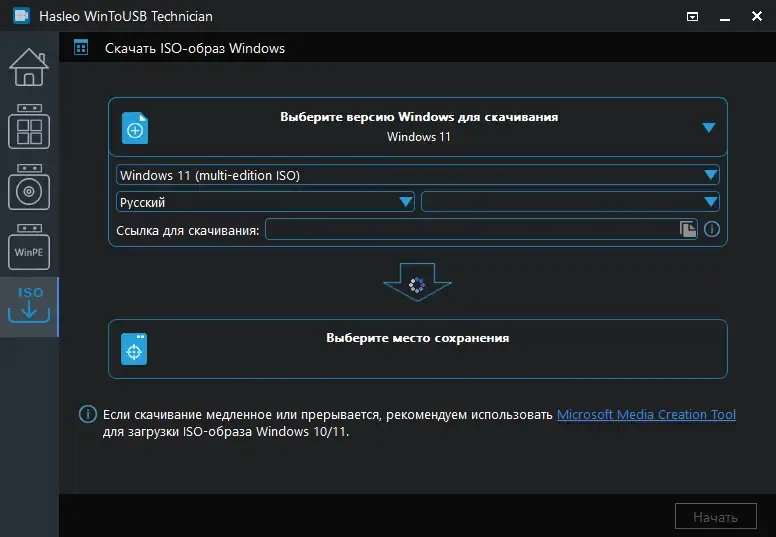Viewport: 776px width, 537px height.
Task: Open the empty architecture dropdown
Action: pyautogui.click(x=570, y=202)
